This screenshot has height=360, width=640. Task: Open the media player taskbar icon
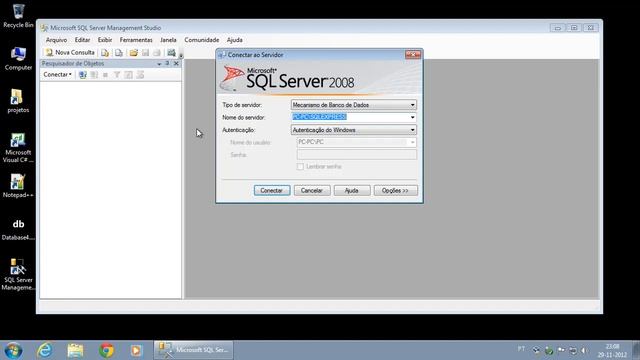[136, 351]
